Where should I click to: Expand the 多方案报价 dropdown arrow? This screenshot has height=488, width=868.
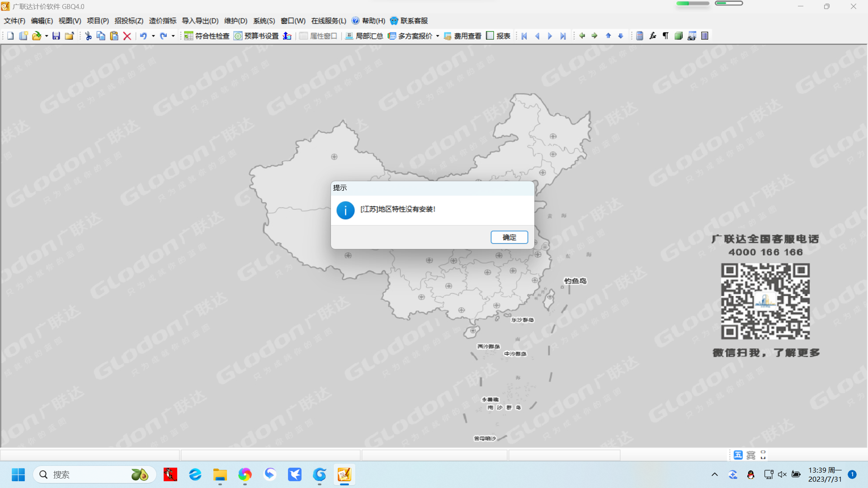438,36
